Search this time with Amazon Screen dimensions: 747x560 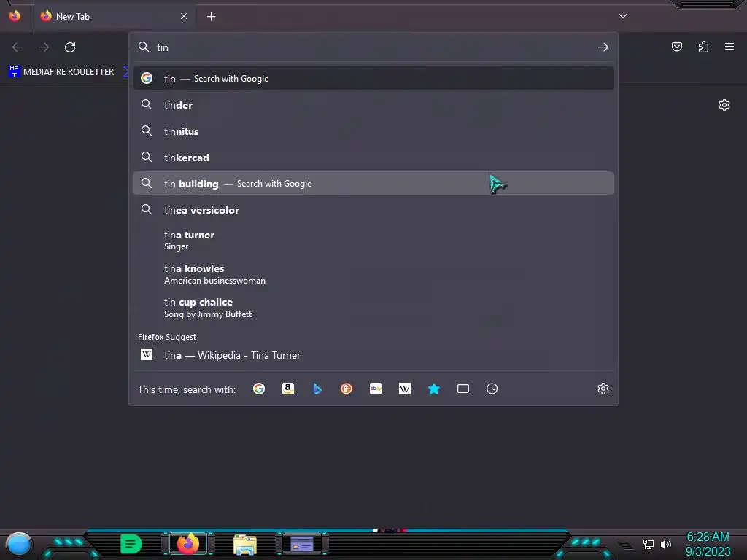287,389
